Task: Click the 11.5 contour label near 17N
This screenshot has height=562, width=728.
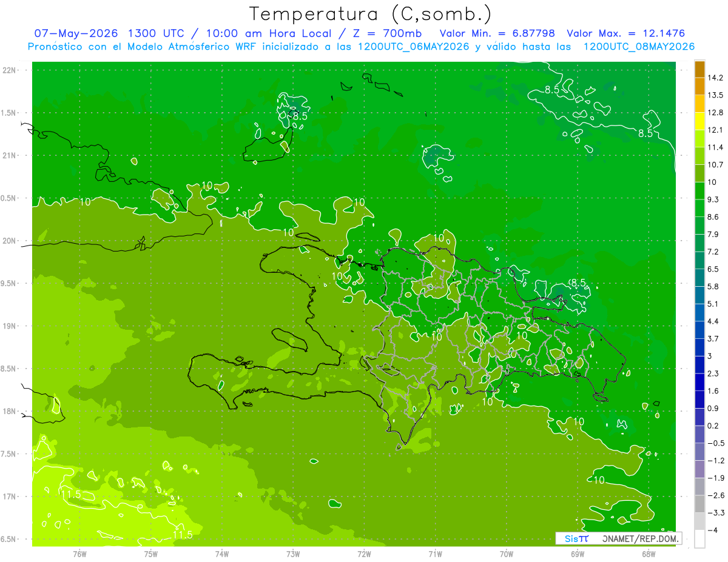Action: 70,495
